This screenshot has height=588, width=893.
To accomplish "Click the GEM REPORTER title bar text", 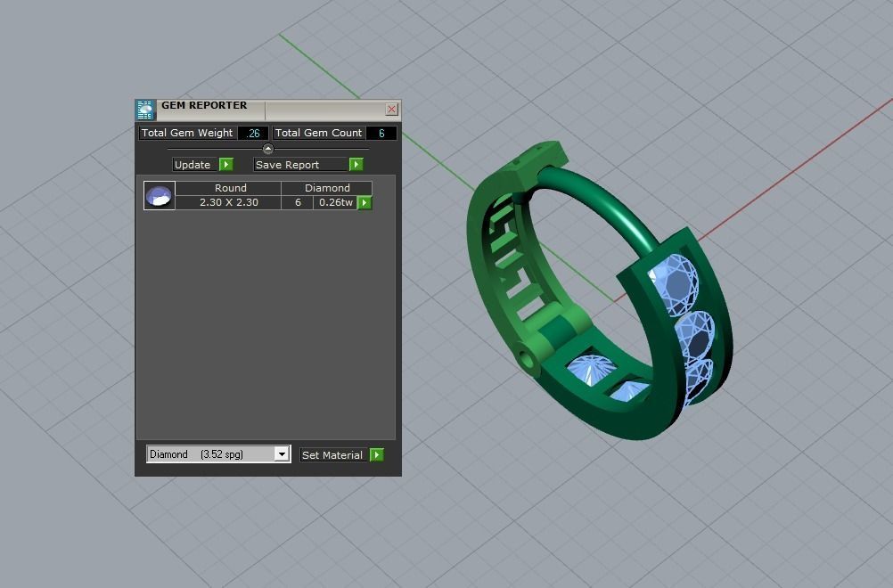I will point(204,105).
